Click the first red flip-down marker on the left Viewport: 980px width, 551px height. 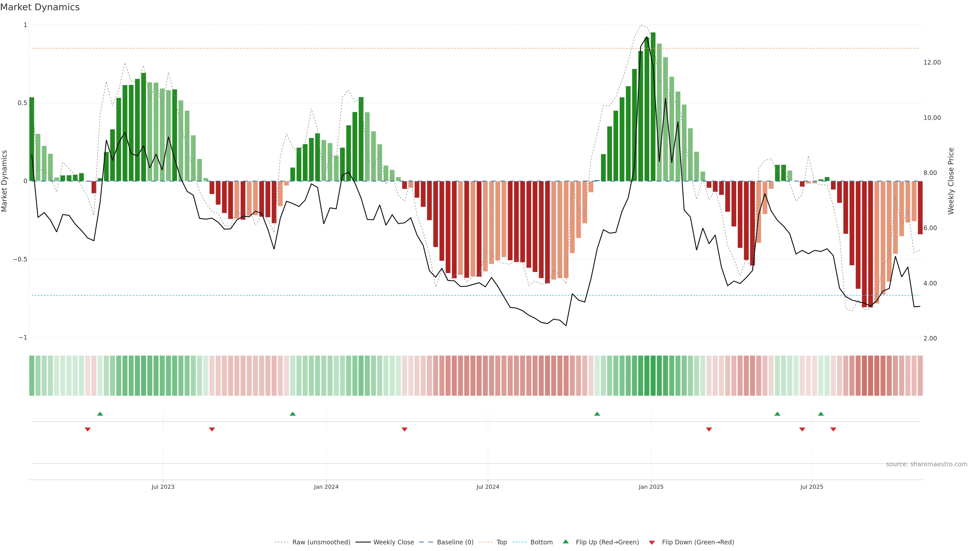tap(88, 429)
